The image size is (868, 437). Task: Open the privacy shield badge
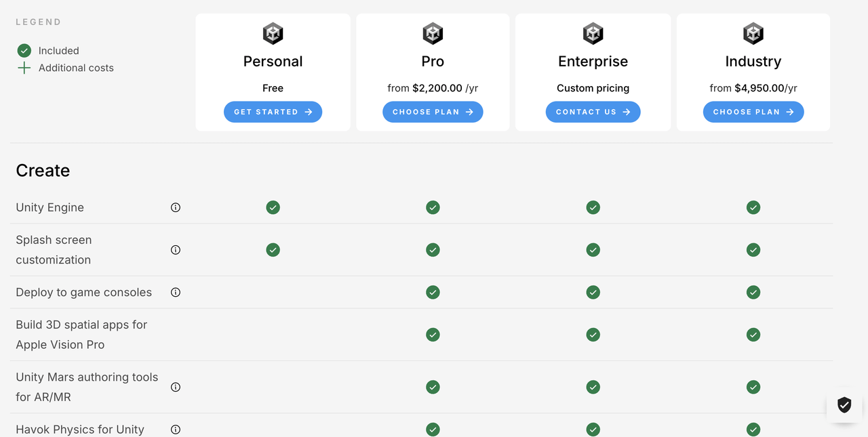(x=844, y=405)
